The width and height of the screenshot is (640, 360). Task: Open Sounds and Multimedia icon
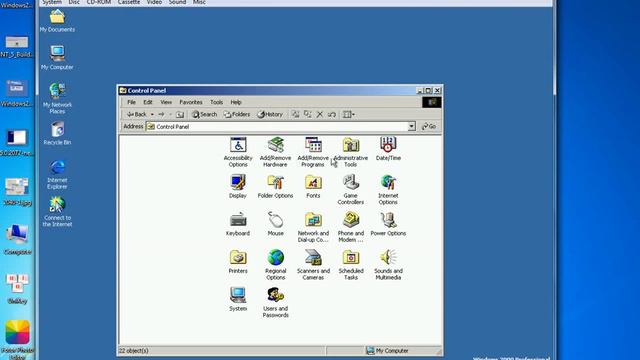pyautogui.click(x=388, y=264)
